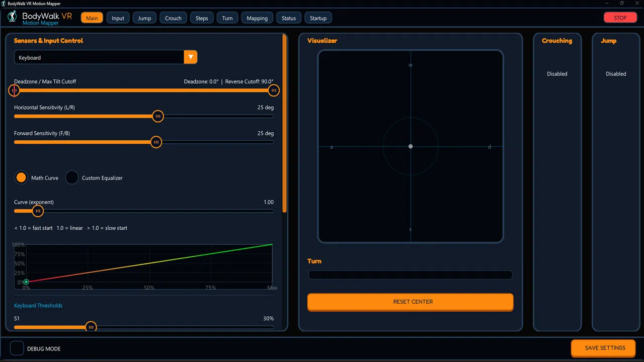Open the Mapping tab
Viewport: 644px width, 362px height.
tap(257, 18)
